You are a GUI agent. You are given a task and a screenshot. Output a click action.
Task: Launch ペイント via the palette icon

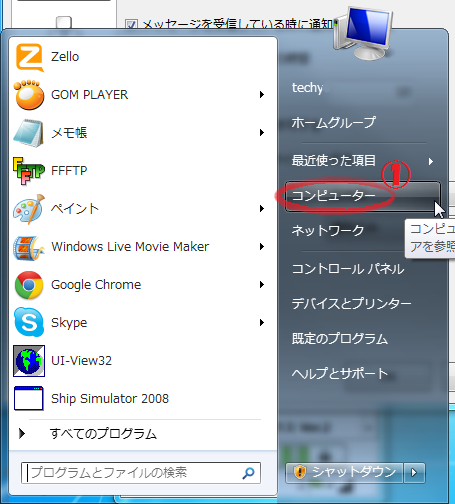point(29,209)
